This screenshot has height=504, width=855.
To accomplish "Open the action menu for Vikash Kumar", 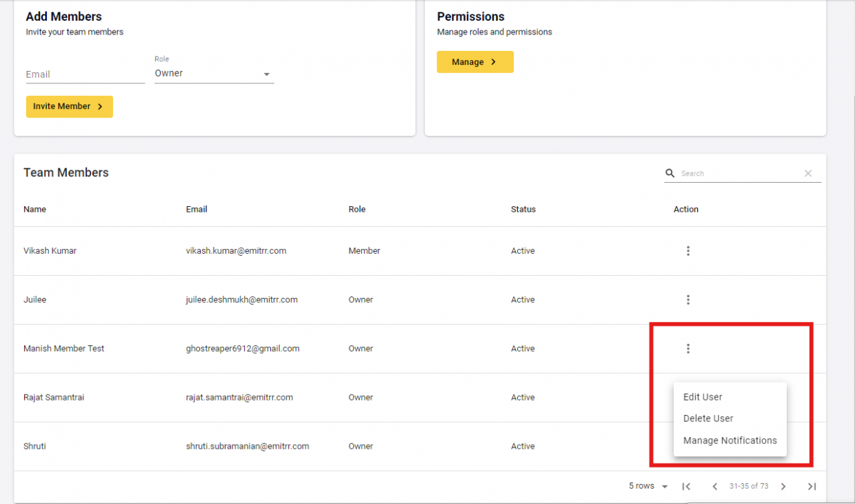I will click(687, 251).
